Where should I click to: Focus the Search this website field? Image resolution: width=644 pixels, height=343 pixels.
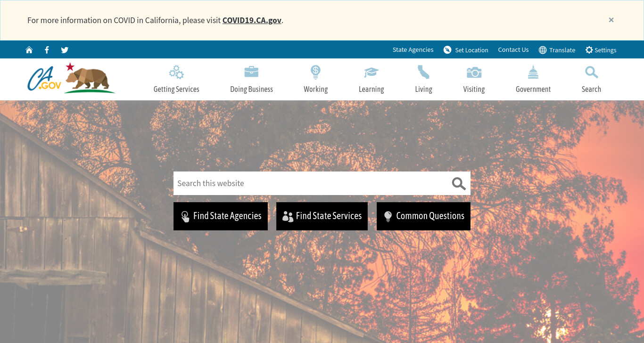(x=311, y=183)
